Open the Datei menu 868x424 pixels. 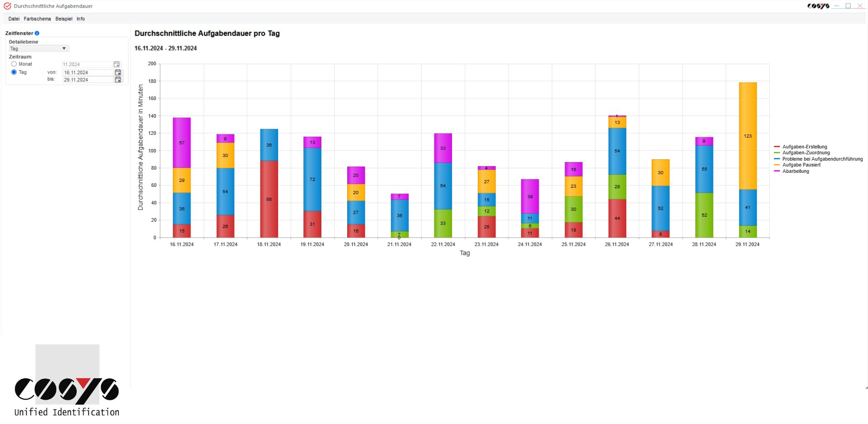(x=14, y=19)
